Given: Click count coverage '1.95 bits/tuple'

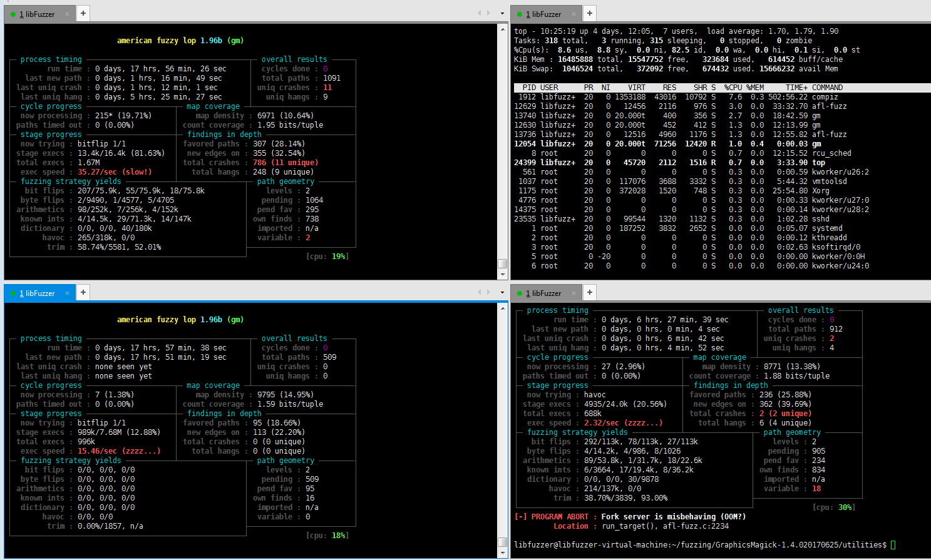Looking at the screenshot, I should click(291, 125).
